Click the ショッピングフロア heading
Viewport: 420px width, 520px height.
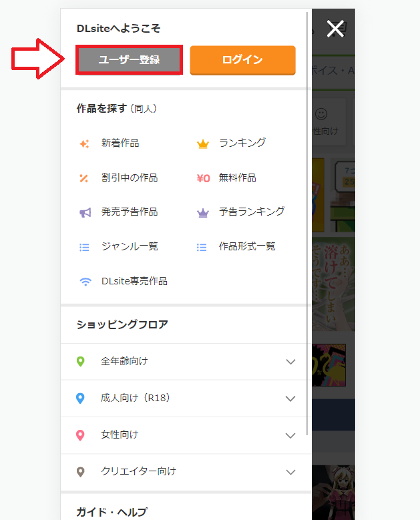point(122,324)
